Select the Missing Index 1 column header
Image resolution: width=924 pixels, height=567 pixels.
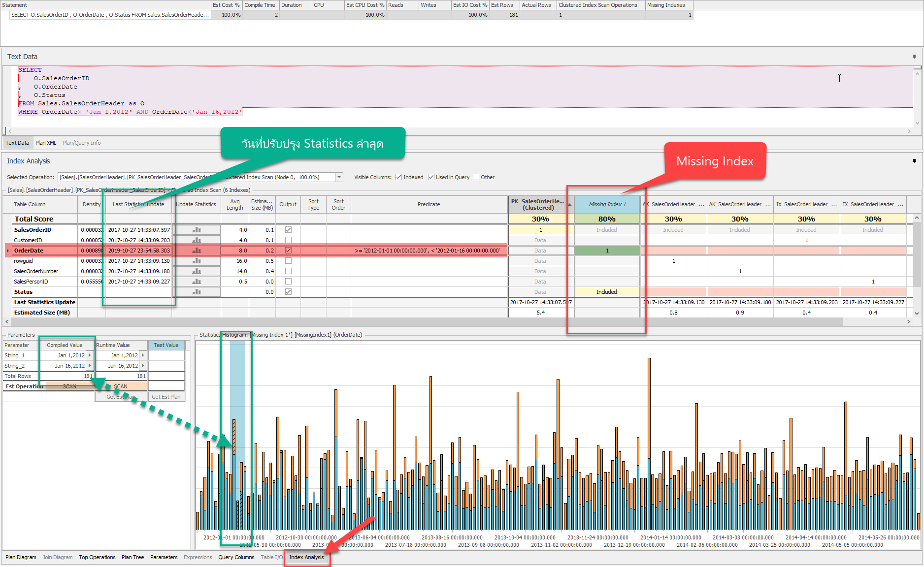pyautogui.click(x=607, y=204)
